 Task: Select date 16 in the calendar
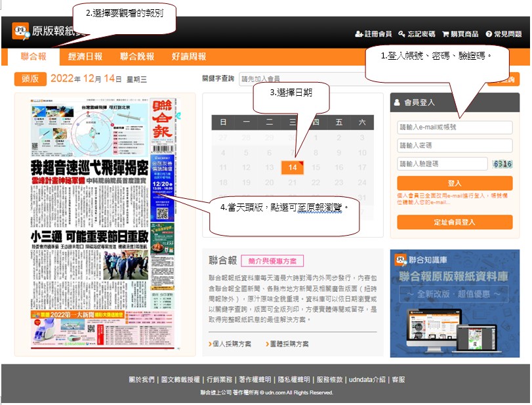[x=339, y=167]
